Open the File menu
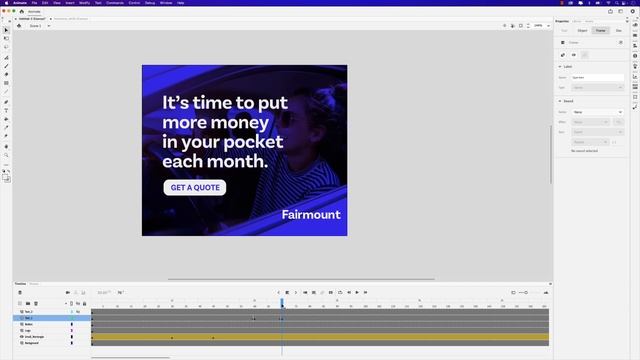Viewport: 640px width, 360px height. (34, 3)
